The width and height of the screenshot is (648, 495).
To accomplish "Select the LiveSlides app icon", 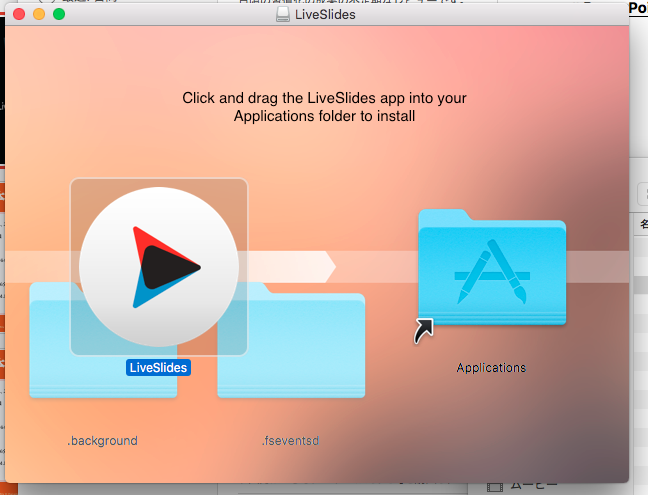I will [159, 267].
